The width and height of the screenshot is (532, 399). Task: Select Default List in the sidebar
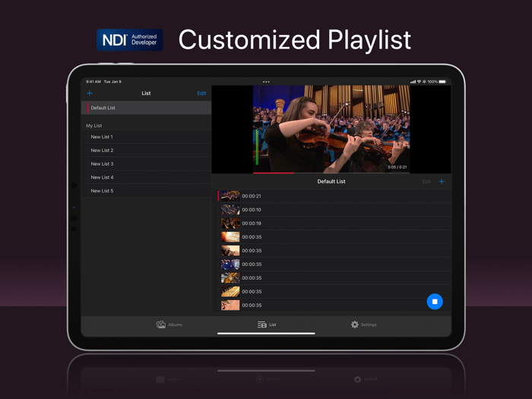point(146,108)
